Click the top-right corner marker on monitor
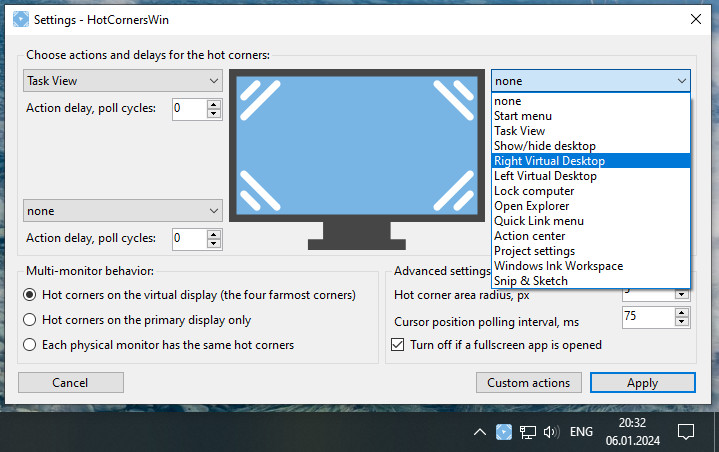719x452 pixels. 454,99
